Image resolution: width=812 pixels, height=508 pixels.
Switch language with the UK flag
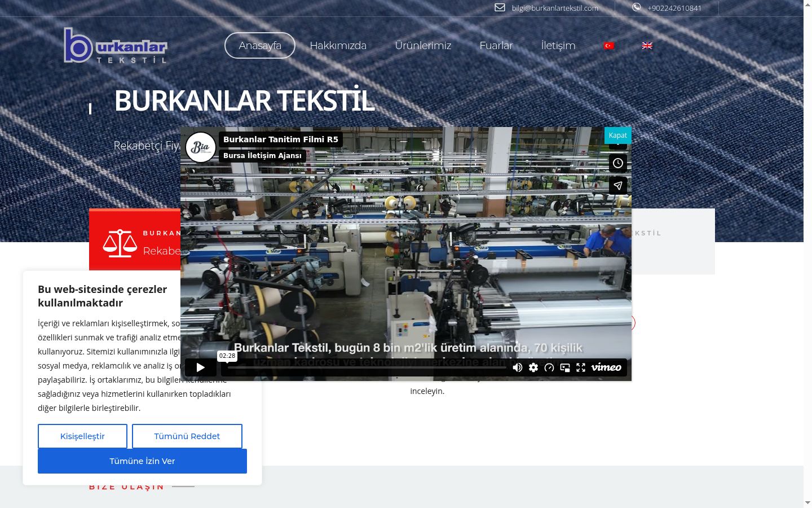tap(647, 46)
